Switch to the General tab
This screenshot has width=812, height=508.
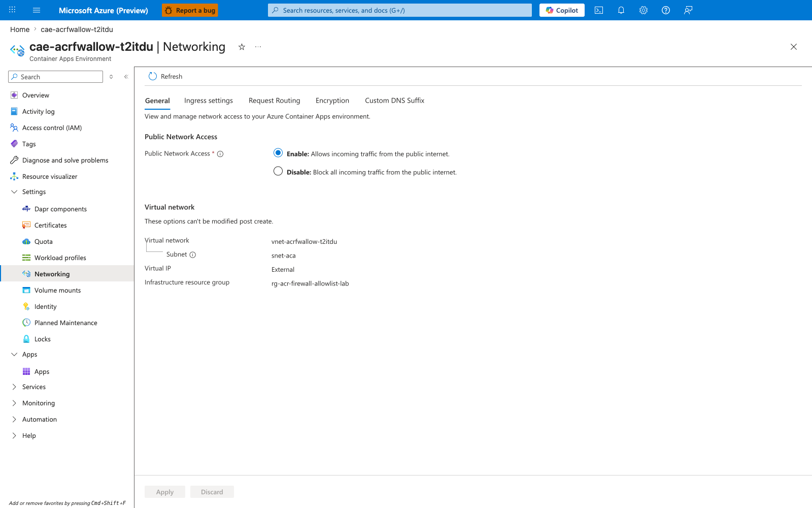tap(157, 101)
